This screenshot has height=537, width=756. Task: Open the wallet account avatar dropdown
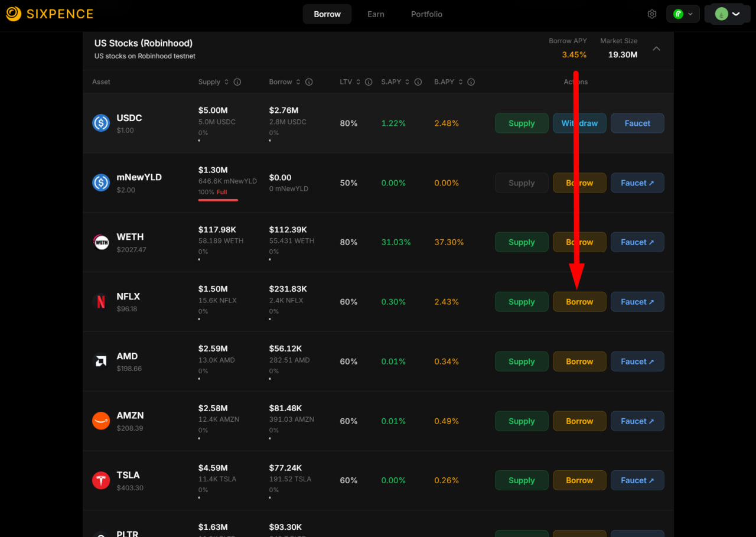[727, 14]
